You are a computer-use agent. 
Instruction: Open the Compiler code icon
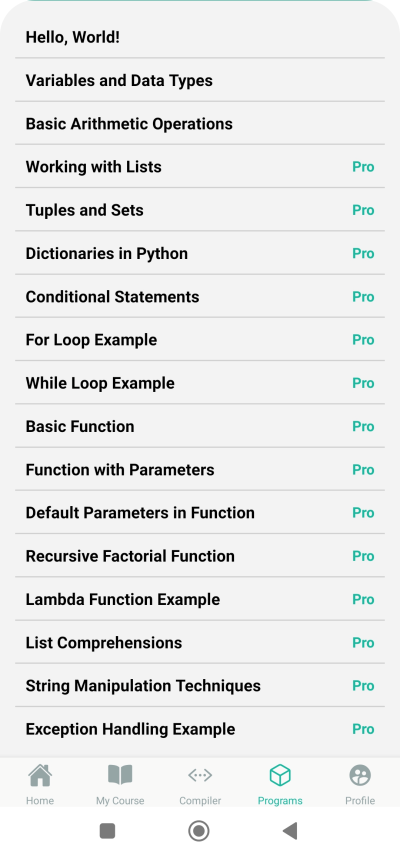[200, 775]
